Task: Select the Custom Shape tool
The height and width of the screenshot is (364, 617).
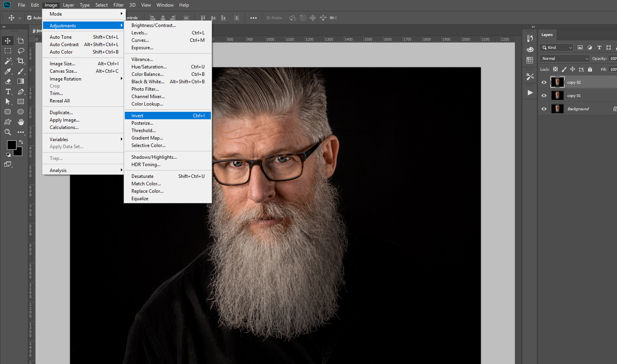Action: pyautogui.click(x=8, y=122)
